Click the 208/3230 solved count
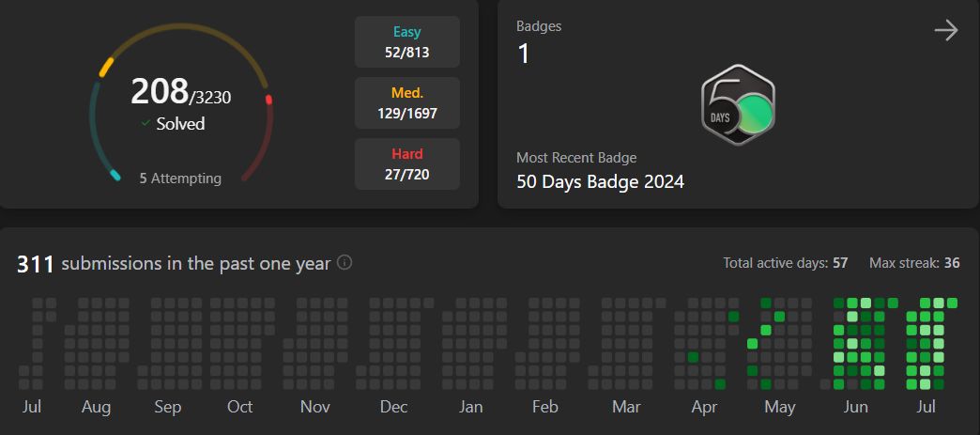This screenshot has width=980, height=435. click(x=180, y=92)
